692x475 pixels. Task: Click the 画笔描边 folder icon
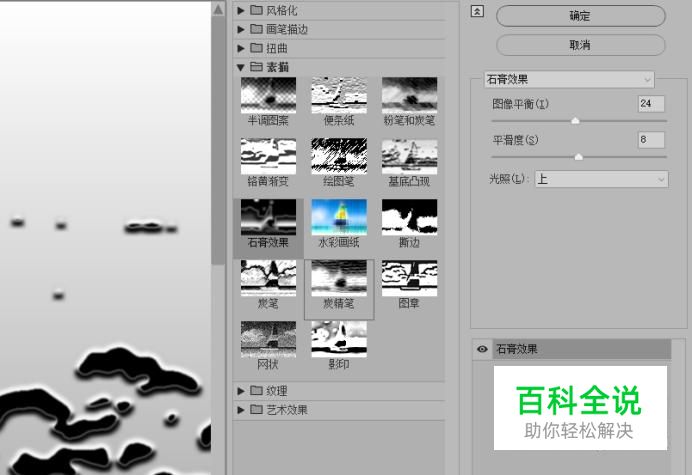tap(256, 29)
